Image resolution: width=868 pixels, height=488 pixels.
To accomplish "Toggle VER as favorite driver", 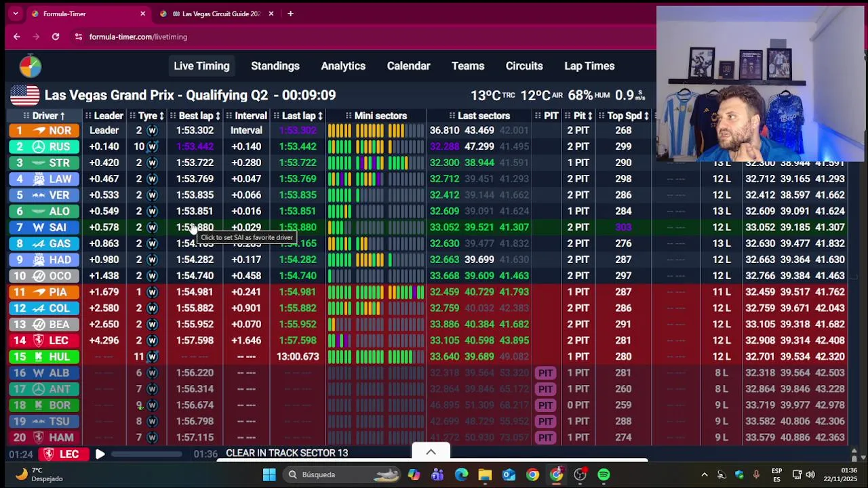I will point(45,195).
